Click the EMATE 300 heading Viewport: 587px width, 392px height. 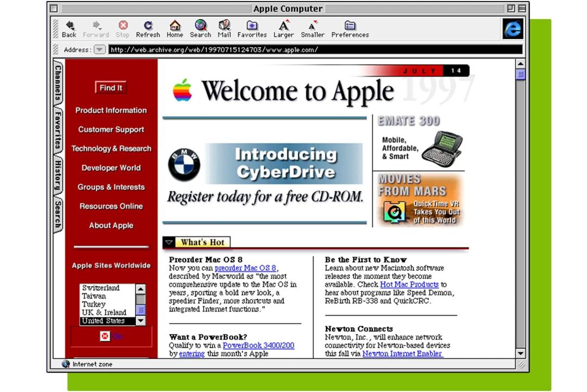(408, 121)
